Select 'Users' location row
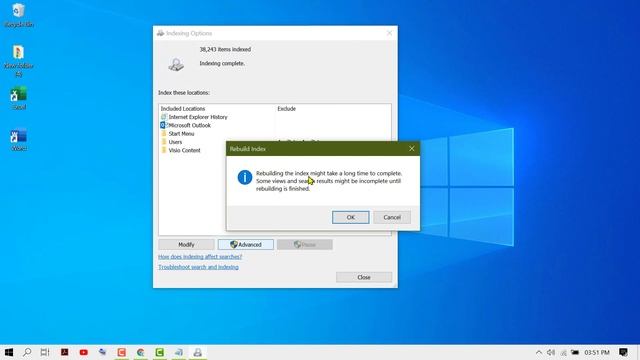This screenshot has width=640, height=360. (x=171, y=142)
